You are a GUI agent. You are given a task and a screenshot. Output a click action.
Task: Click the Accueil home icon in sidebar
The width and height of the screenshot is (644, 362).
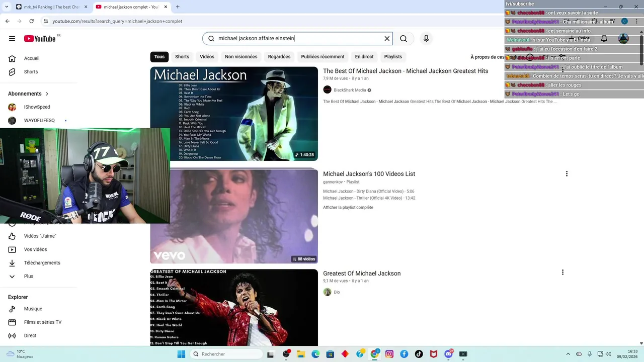12,58
